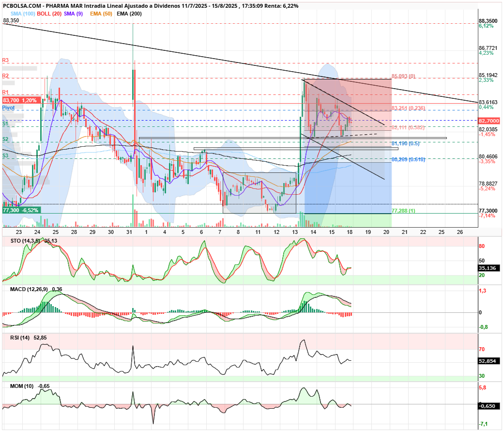Click Fibonacci level 85,093 (0)
504x432 pixels.
click(x=403, y=76)
